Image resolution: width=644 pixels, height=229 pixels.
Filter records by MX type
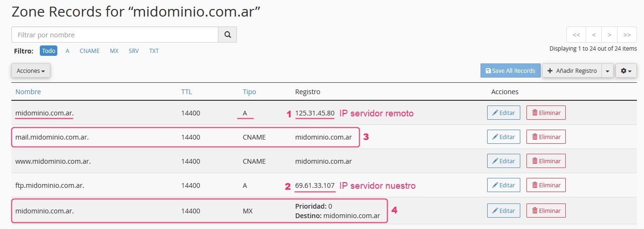point(114,51)
